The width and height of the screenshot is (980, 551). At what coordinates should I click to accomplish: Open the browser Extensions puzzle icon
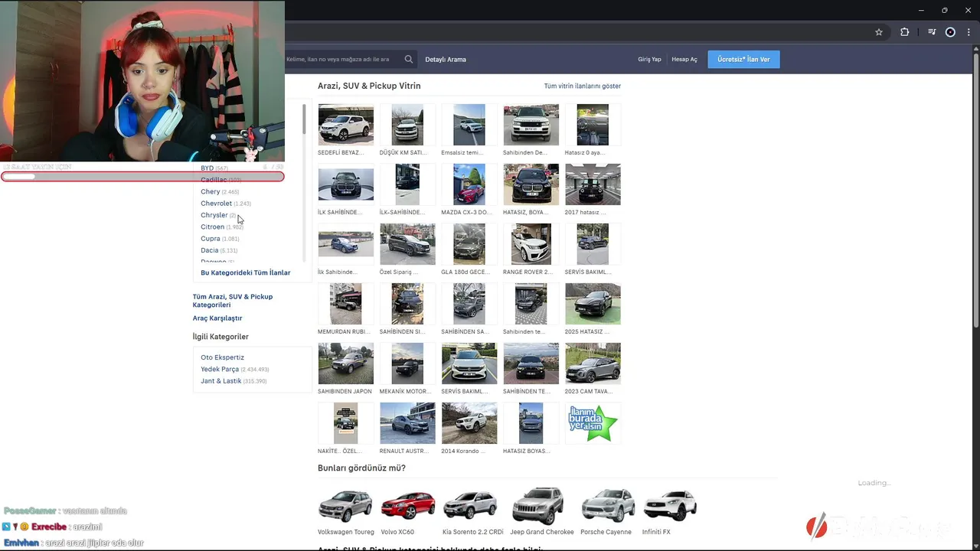(x=904, y=32)
